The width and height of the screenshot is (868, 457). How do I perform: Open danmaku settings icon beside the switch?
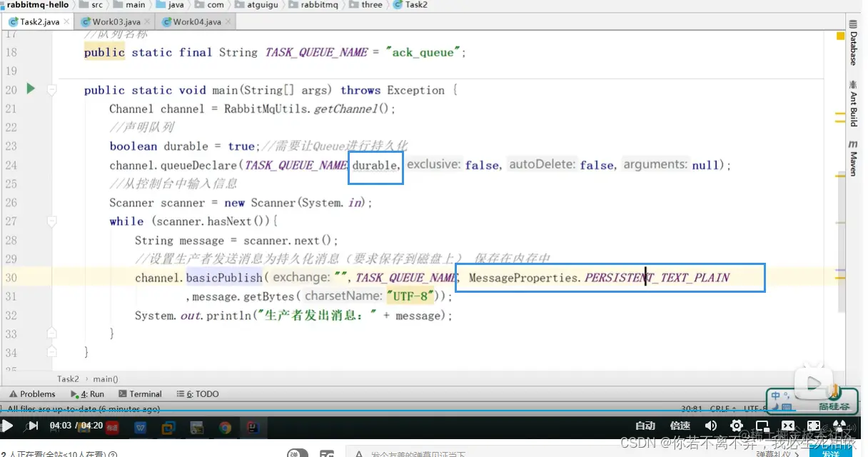pos(327,453)
